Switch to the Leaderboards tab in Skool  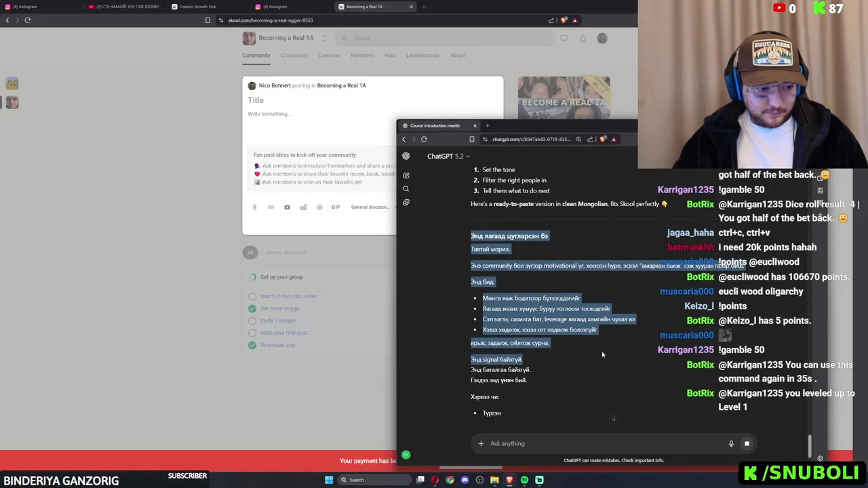[422, 56]
